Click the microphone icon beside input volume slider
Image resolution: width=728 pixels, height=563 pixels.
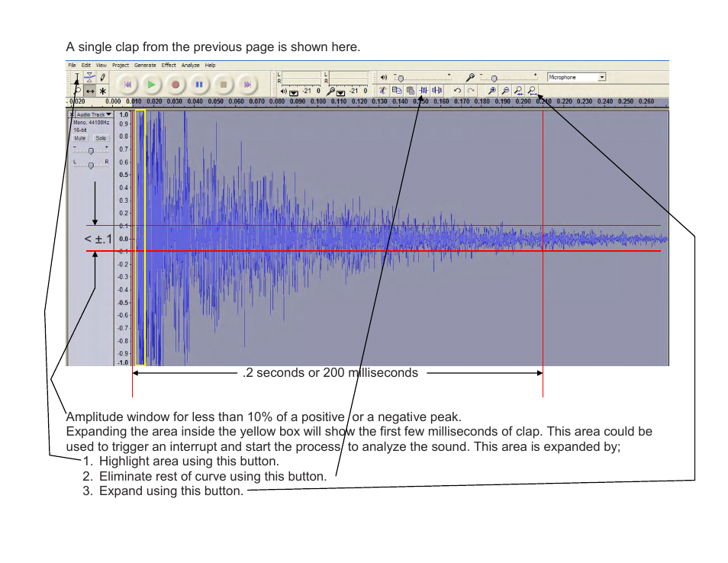click(x=470, y=77)
